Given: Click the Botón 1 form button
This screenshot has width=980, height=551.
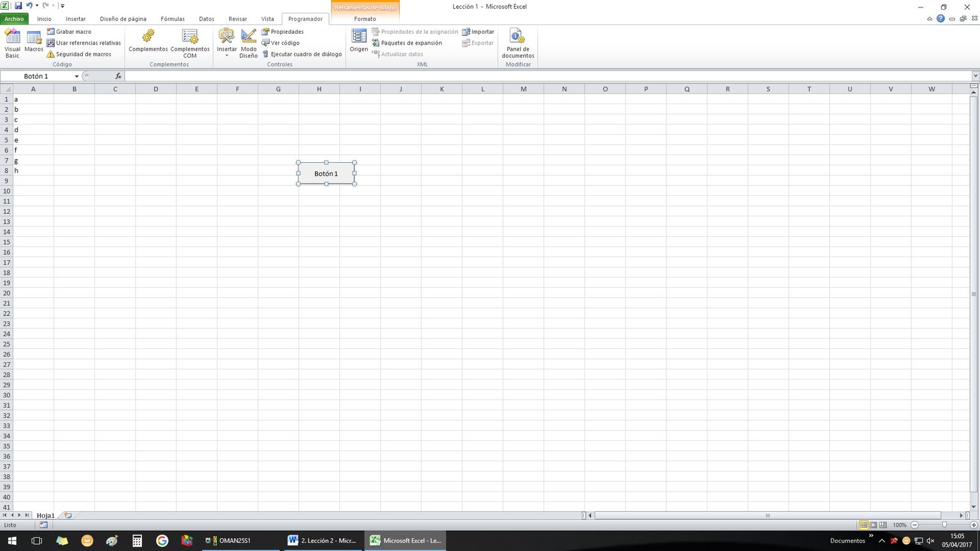Looking at the screenshot, I should click(326, 174).
